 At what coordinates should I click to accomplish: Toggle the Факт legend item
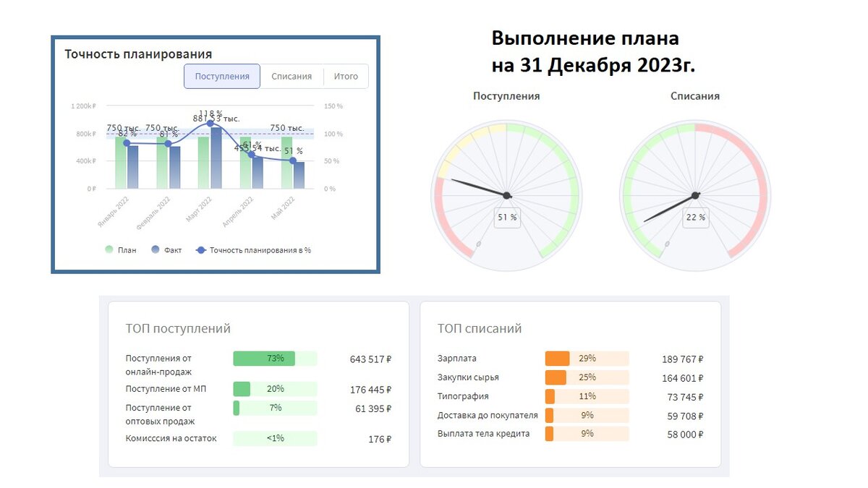pyautogui.click(x=166, y=250)
